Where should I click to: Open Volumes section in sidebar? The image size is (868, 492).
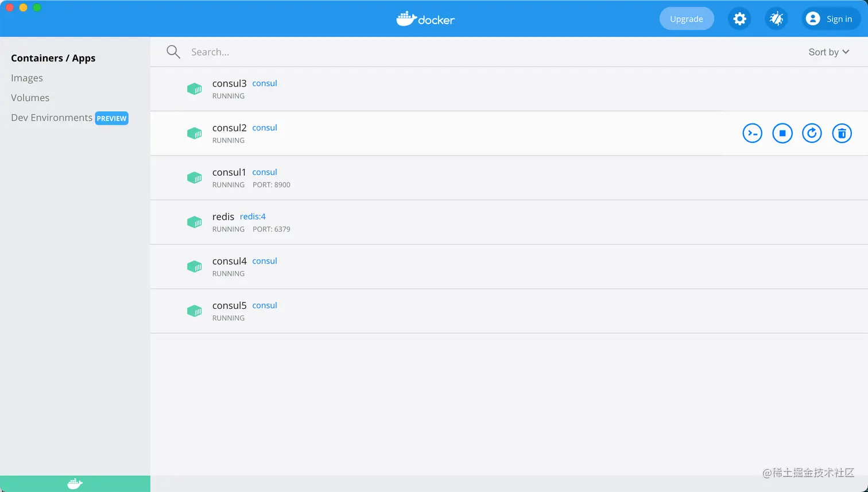[30, 98]
